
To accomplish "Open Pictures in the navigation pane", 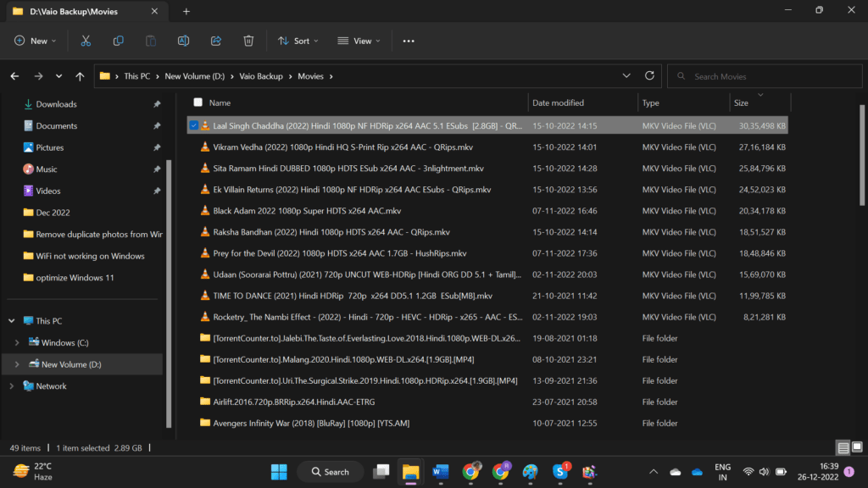I will [49, 147].
